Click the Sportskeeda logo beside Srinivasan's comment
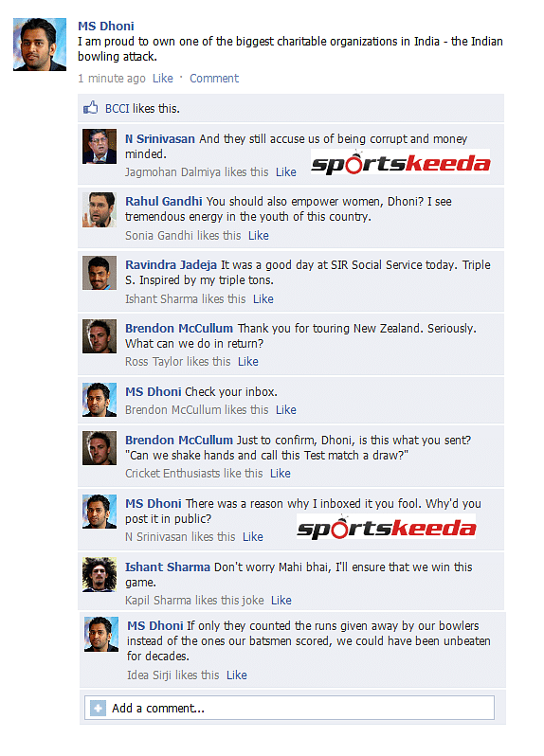The height and width of the screenshot is (756, 544). tap(400, 163)
